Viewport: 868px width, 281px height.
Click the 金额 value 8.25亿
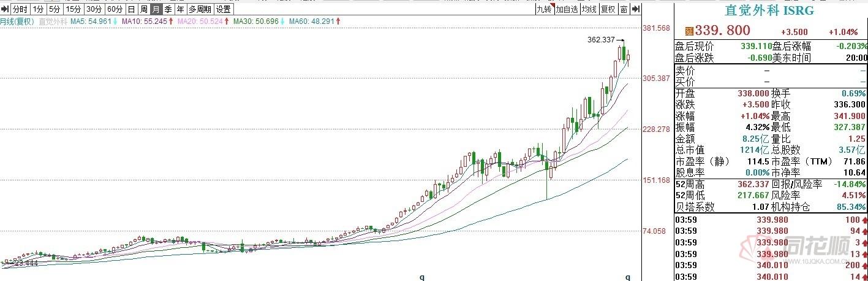(757, 139)
